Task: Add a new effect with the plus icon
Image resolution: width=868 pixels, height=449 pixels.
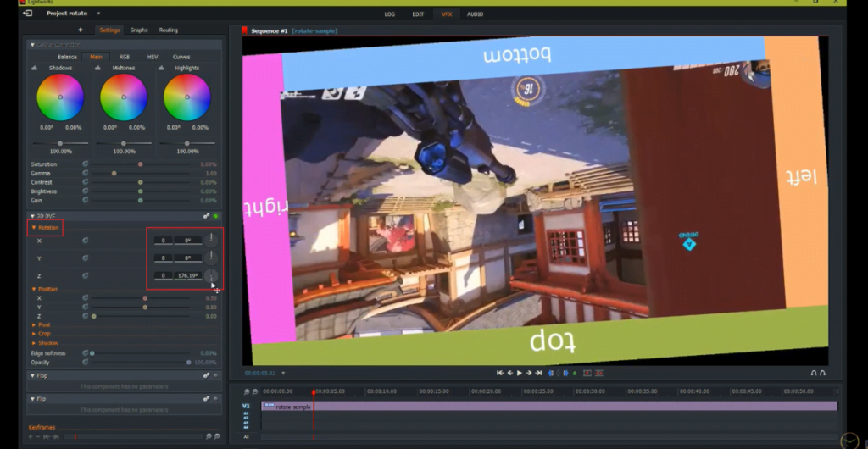Action: (81, 30)
